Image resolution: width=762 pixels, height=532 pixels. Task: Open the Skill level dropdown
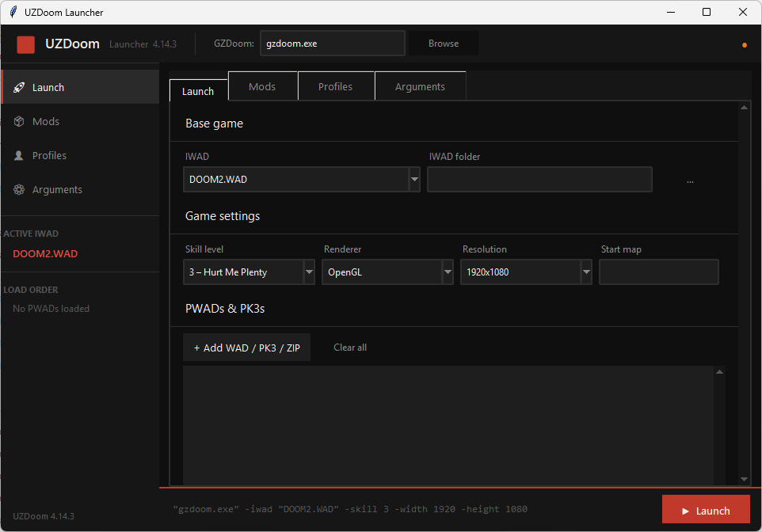tap(249, 272)
